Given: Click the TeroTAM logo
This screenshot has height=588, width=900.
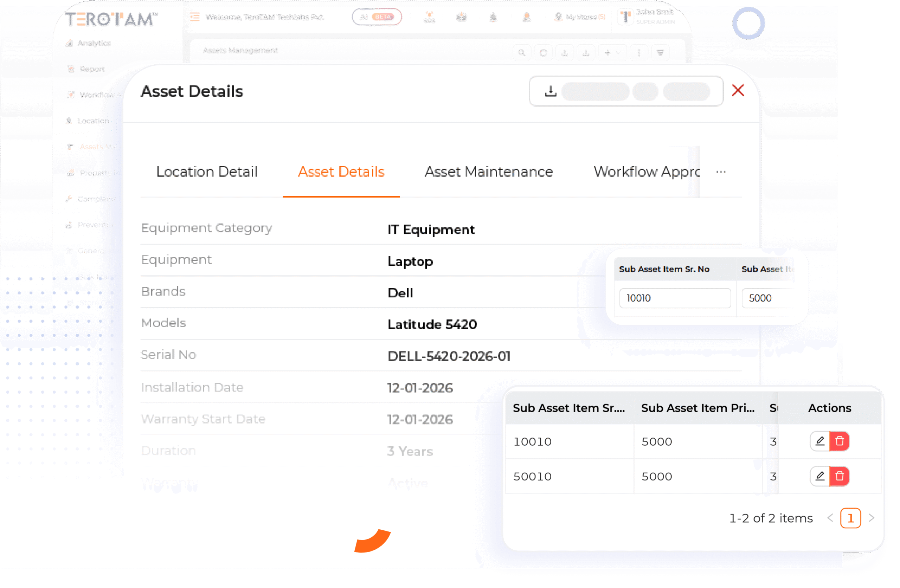Looking at the screenshot, I should (111, 19).
